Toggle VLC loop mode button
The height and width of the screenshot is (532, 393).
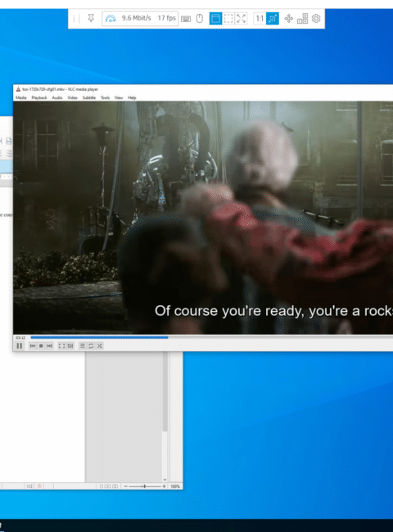pos(91,345)
